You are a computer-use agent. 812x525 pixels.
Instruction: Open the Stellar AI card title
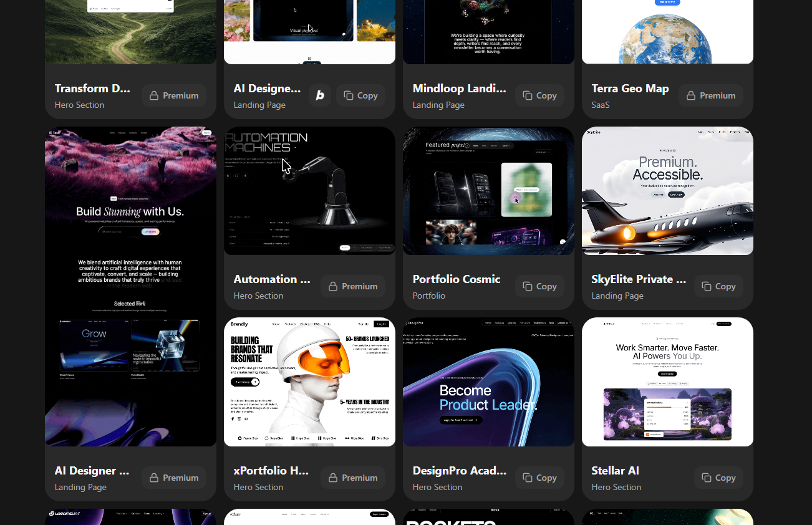click(615, 471)
